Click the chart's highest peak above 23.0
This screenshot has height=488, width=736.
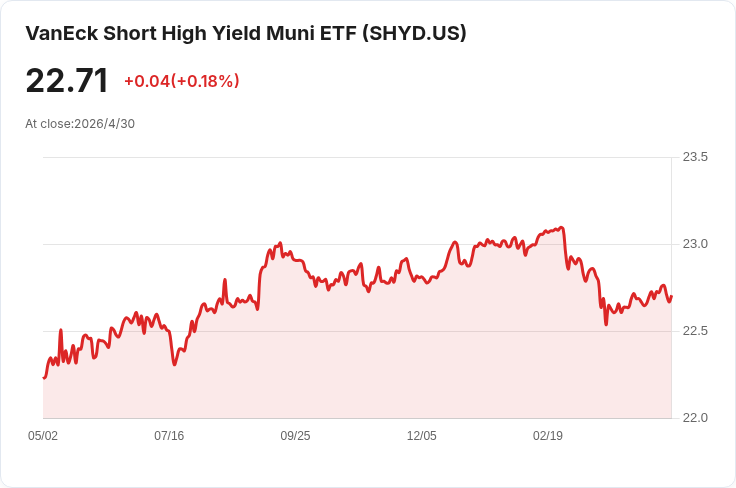coord(562,228)
